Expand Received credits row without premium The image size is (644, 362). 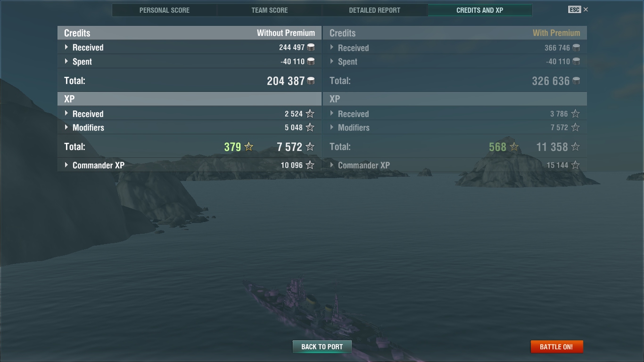click(x=190, y=47)
